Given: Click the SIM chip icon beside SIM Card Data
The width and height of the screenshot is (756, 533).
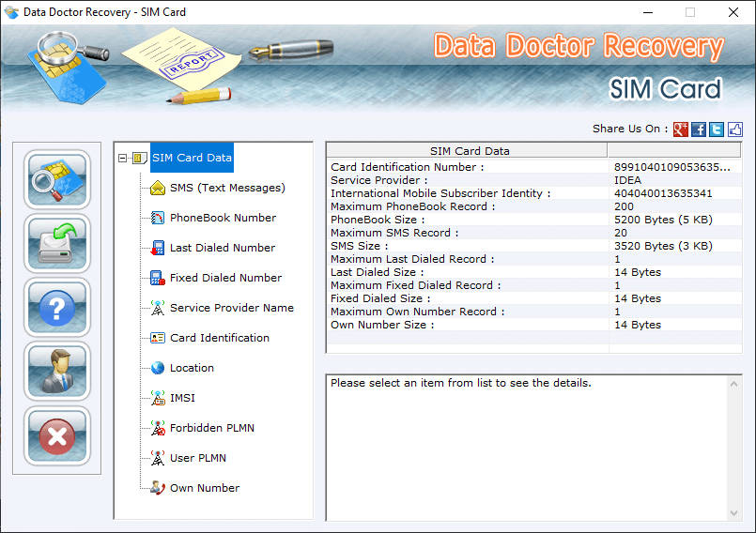Looking at the screenshot, I should coord(139,158).
